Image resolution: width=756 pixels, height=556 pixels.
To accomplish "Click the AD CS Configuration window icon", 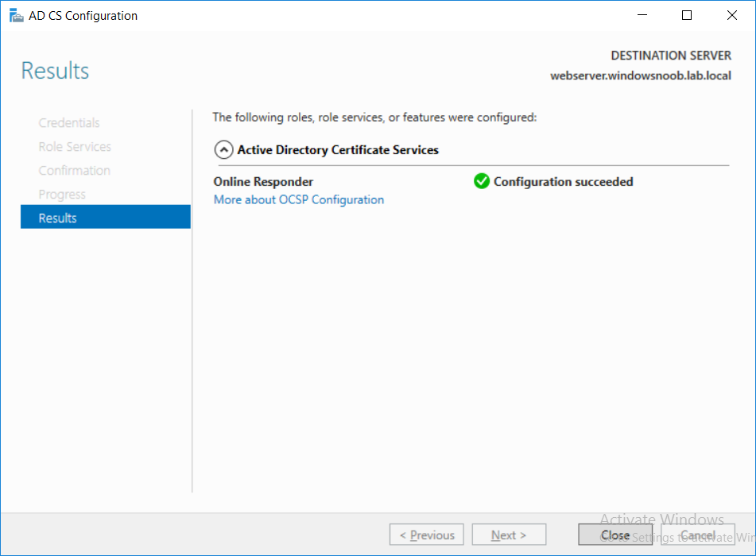I will tap(17, 15).
